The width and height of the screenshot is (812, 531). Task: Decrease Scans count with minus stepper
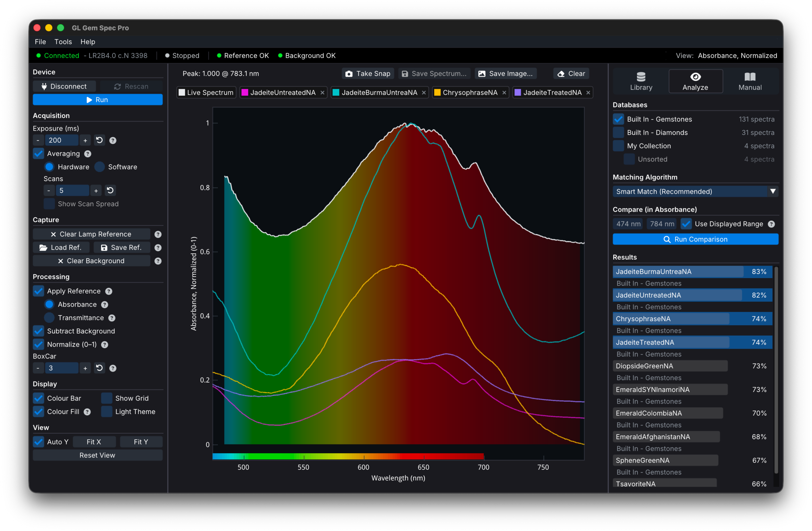click(49, 191)
